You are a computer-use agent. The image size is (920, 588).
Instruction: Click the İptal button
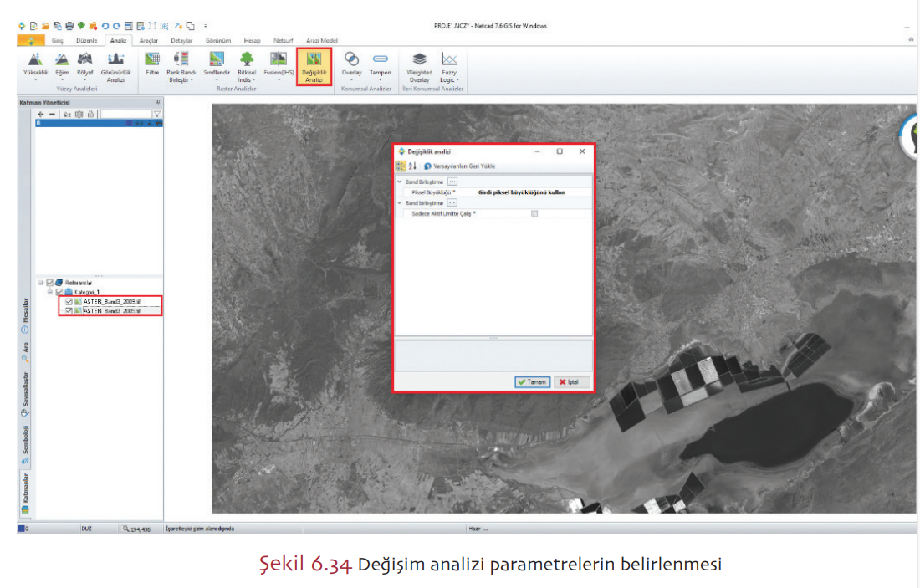point(574,382)
